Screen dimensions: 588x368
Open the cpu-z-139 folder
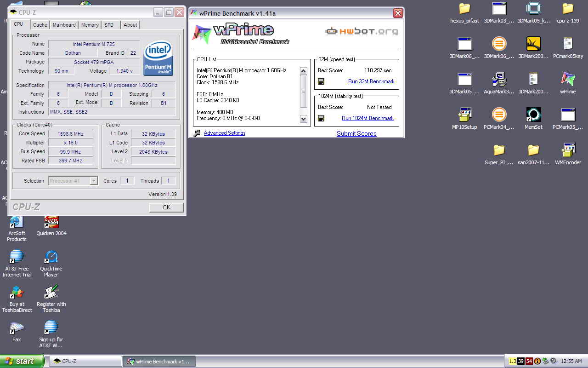click(x=568, y=12)
